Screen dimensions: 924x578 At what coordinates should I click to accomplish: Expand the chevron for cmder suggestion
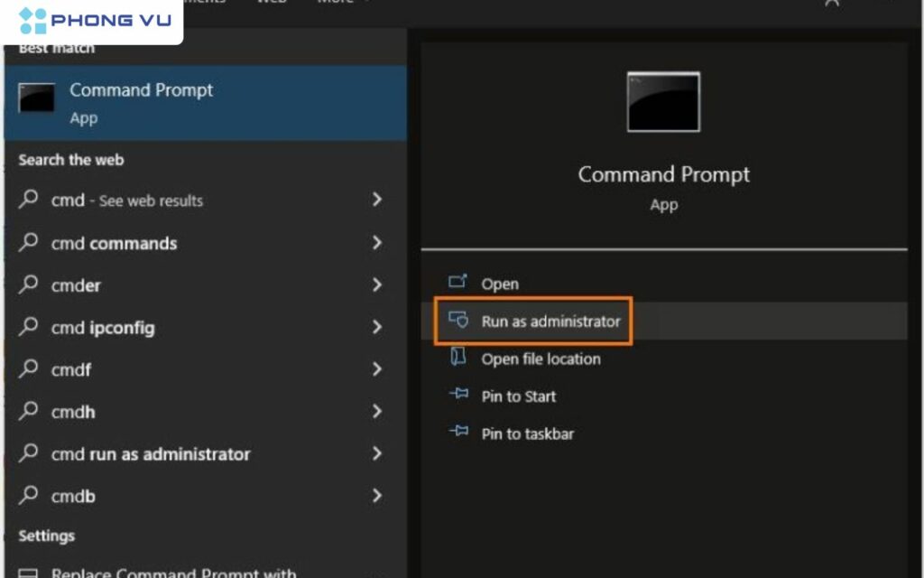point(377,285)
